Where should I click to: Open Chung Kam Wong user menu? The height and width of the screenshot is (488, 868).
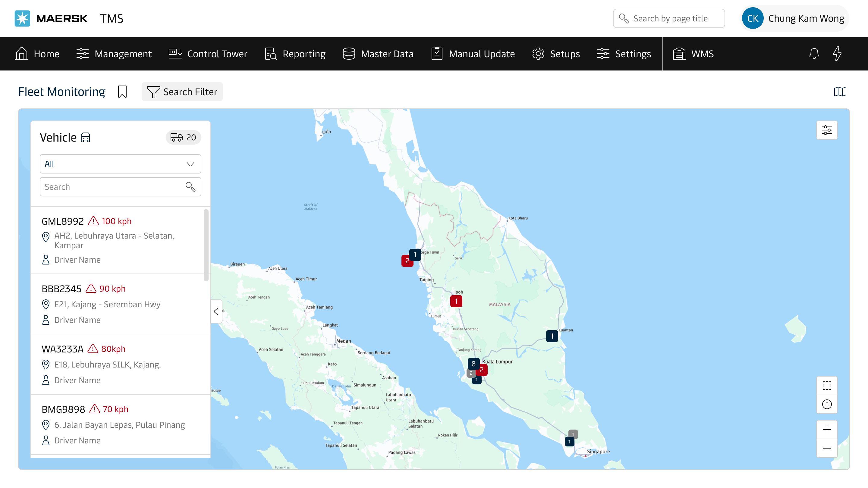point(795,18)
